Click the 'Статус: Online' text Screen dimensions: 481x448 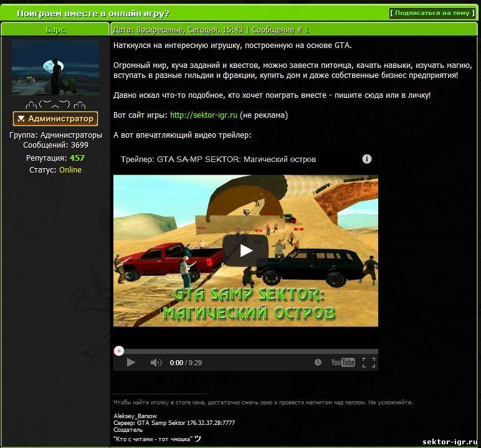(55, 170)
